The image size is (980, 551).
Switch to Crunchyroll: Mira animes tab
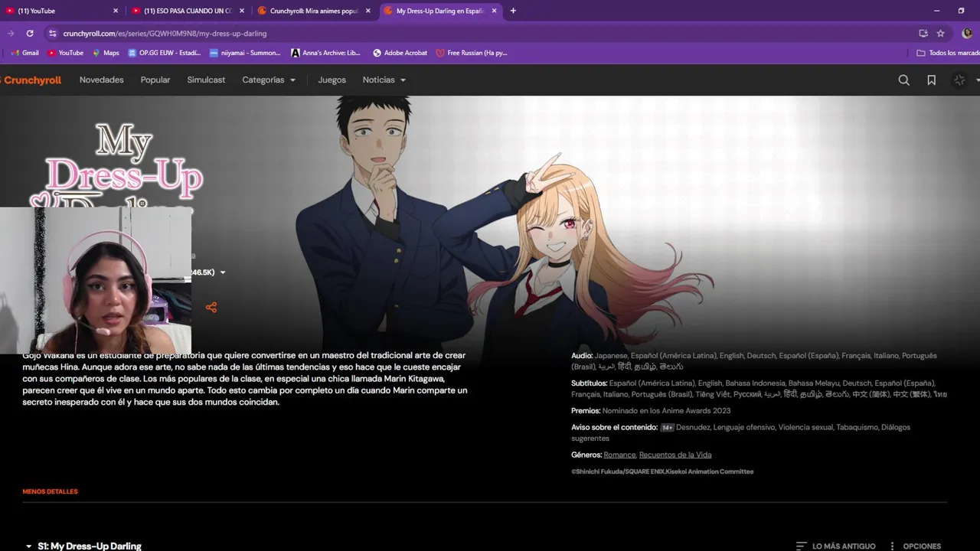315,11
